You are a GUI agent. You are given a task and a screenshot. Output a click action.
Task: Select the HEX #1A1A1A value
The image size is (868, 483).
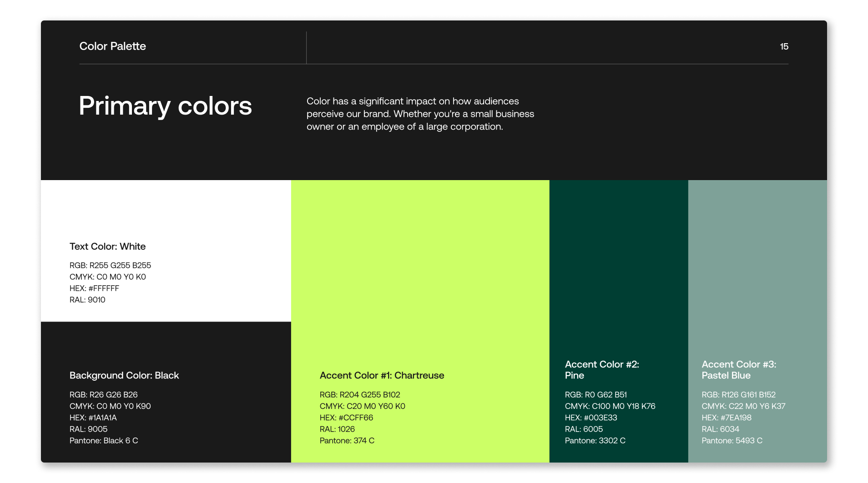click(x=93, y=418)
